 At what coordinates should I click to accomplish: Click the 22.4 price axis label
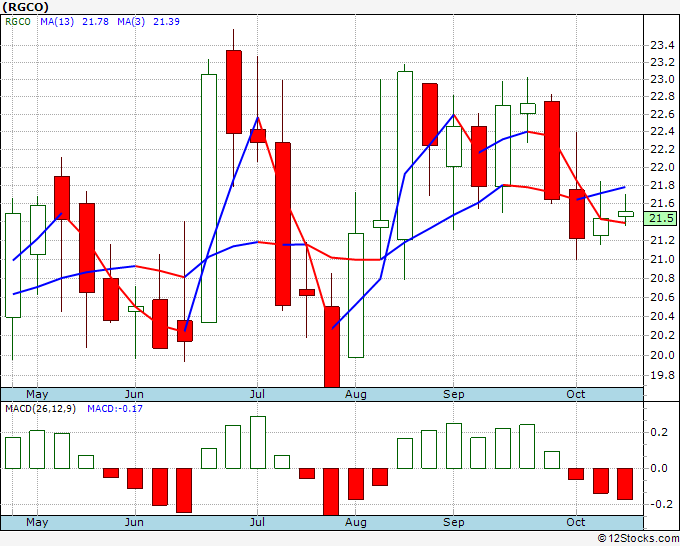pos(662,131)
